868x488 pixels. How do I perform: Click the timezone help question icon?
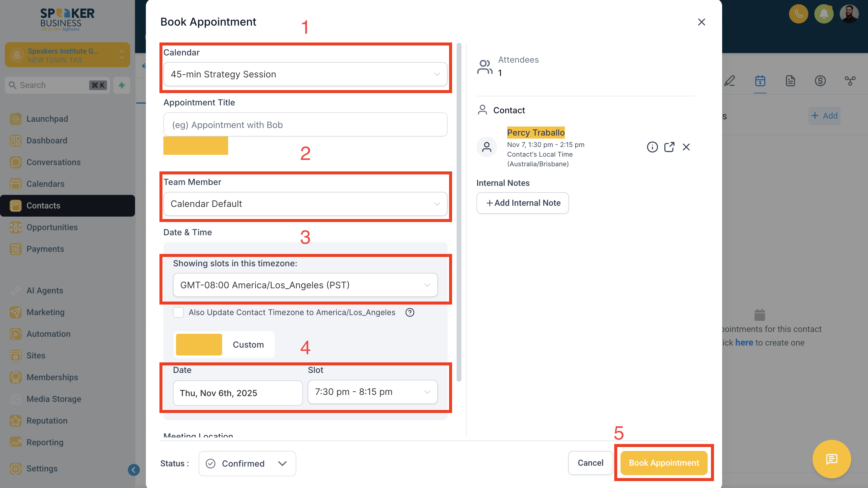pos(410,313)
